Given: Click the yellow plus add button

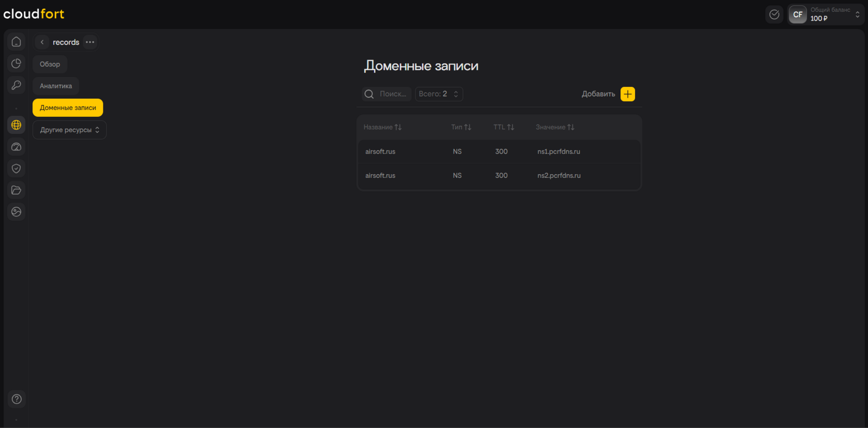Looking at the screenshot, I should tap(628, 94).
